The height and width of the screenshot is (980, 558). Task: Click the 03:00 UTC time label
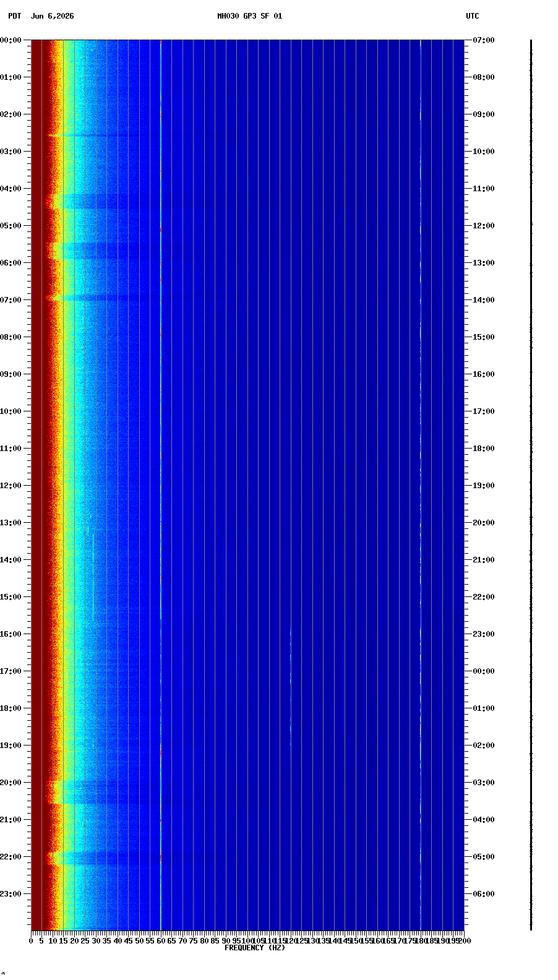click(x=484, y=783)
